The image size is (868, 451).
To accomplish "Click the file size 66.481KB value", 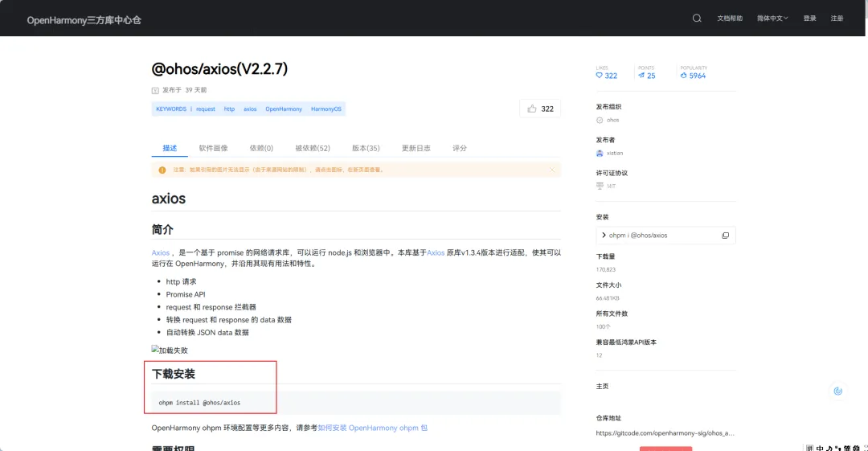I will [608, 298].
